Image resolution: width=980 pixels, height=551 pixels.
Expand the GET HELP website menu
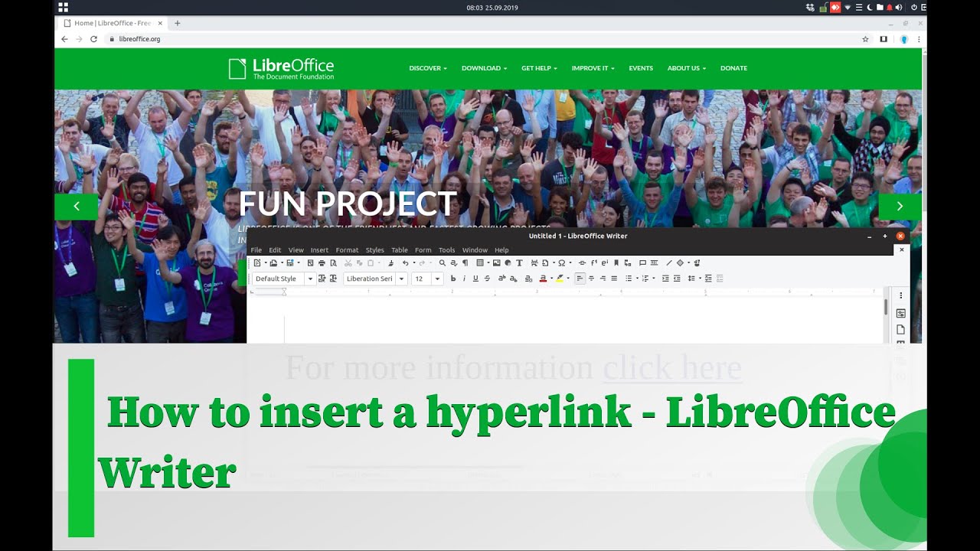tap(539, 68)
